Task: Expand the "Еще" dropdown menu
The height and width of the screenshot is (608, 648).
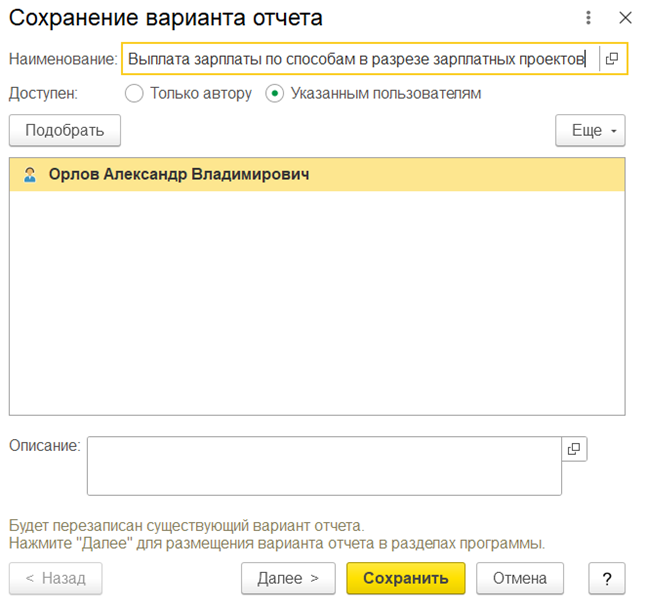Action: pyautogui.click(x=590, y=131)
